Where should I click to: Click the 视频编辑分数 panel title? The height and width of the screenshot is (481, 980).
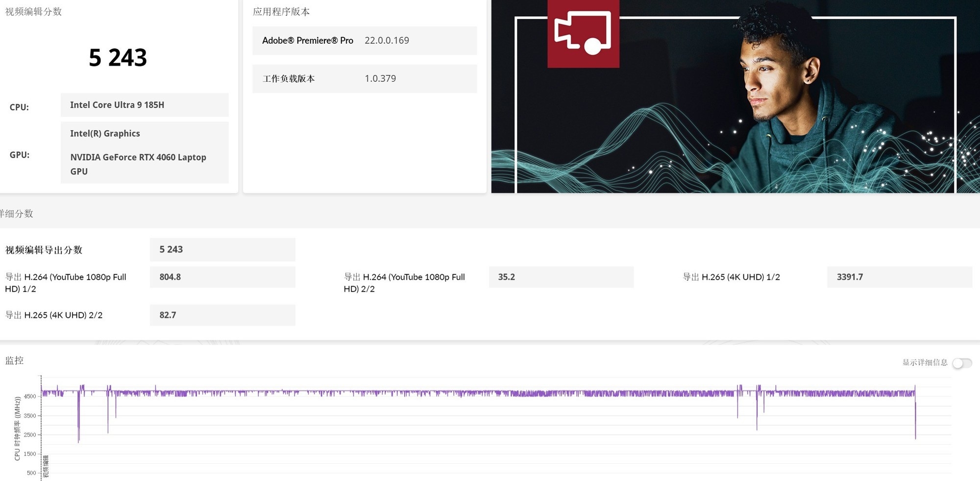33,12
